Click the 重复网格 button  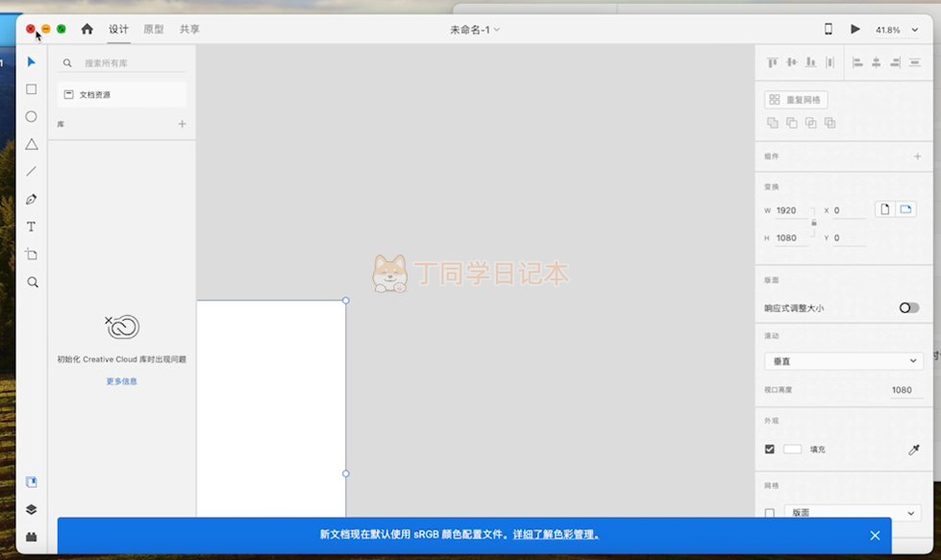pyautogui.click(x=796, y=100)
